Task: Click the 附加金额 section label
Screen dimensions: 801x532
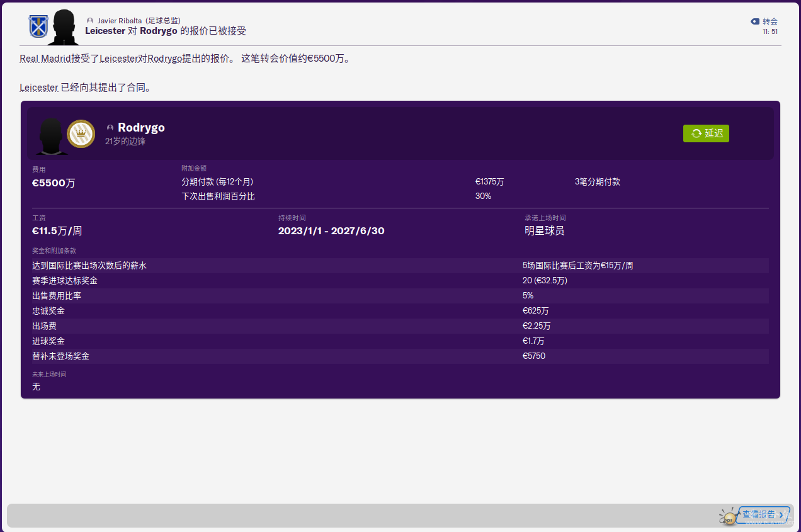Action: (x=194, y=168)
